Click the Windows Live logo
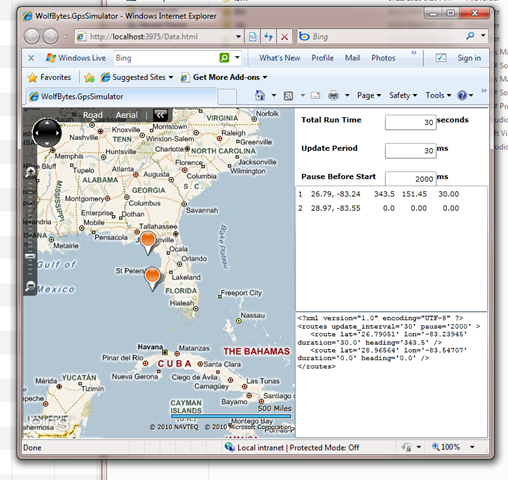The height and width of the screenshot is (480, 508). coord(75,58)
